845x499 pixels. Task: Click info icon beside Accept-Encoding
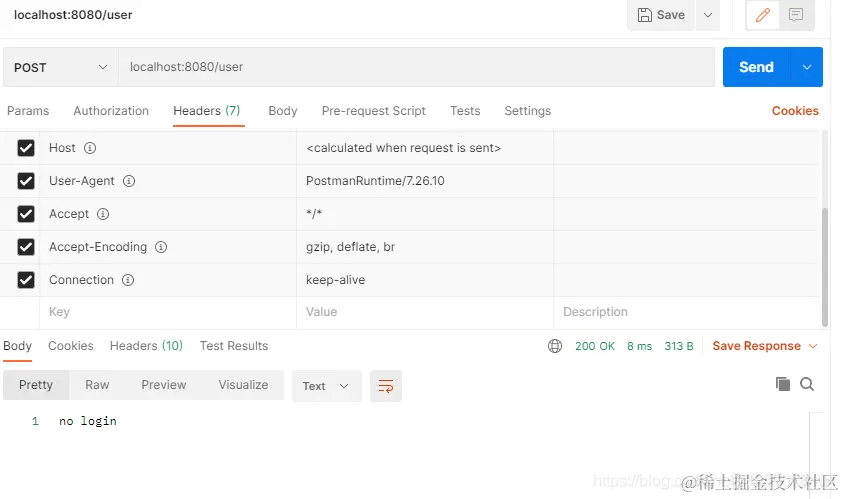(x=161, y=247)
